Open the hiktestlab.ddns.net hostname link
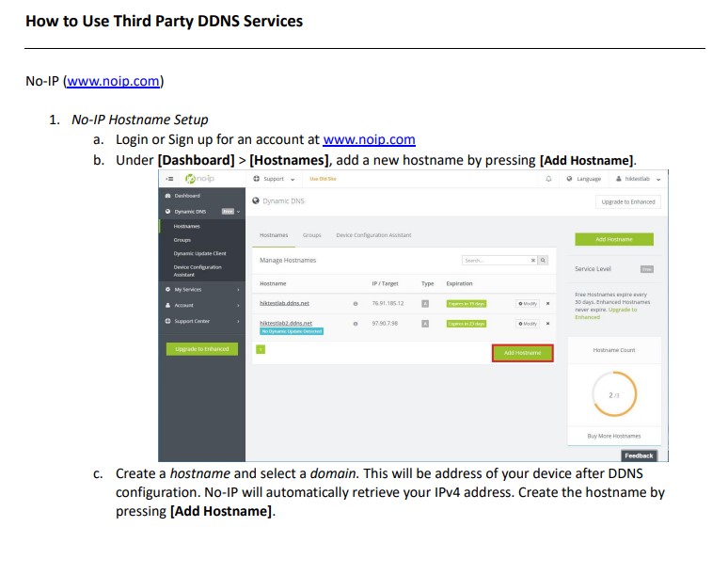Image resolution: width=728 pixels, height=575 pixels. (x=284, y=303)
